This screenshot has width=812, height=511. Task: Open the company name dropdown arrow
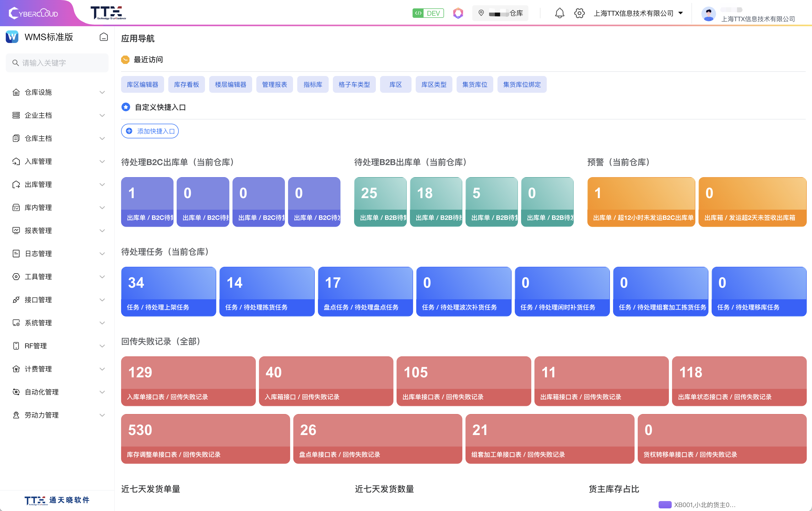[680, 13]
